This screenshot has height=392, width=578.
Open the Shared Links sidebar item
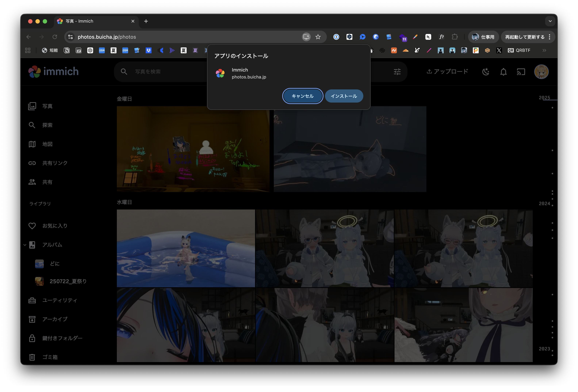point(55,163)
